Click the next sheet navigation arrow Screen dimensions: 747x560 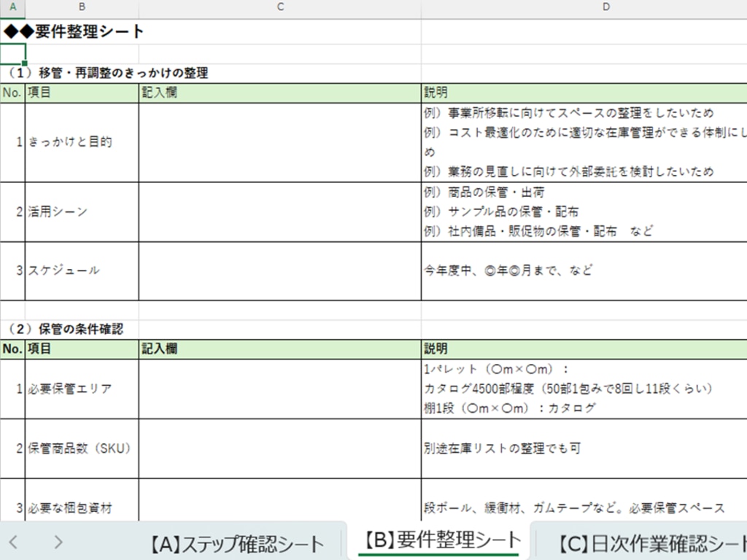(58, 542)
